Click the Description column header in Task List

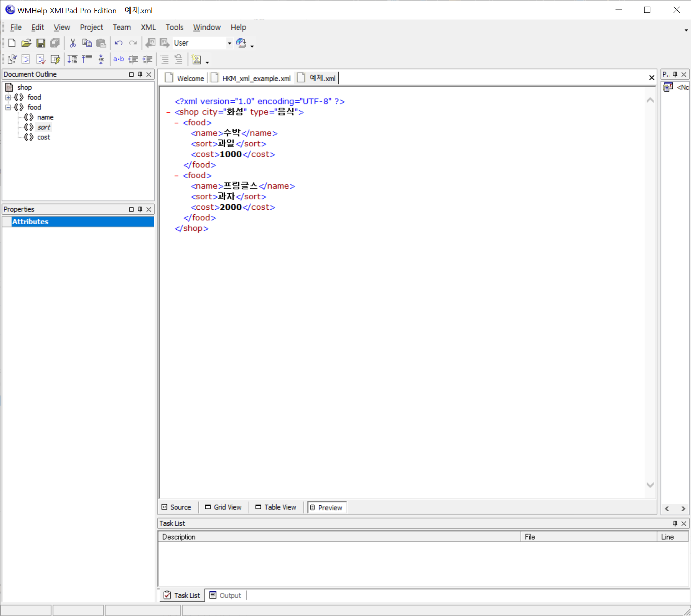[339, 537]
